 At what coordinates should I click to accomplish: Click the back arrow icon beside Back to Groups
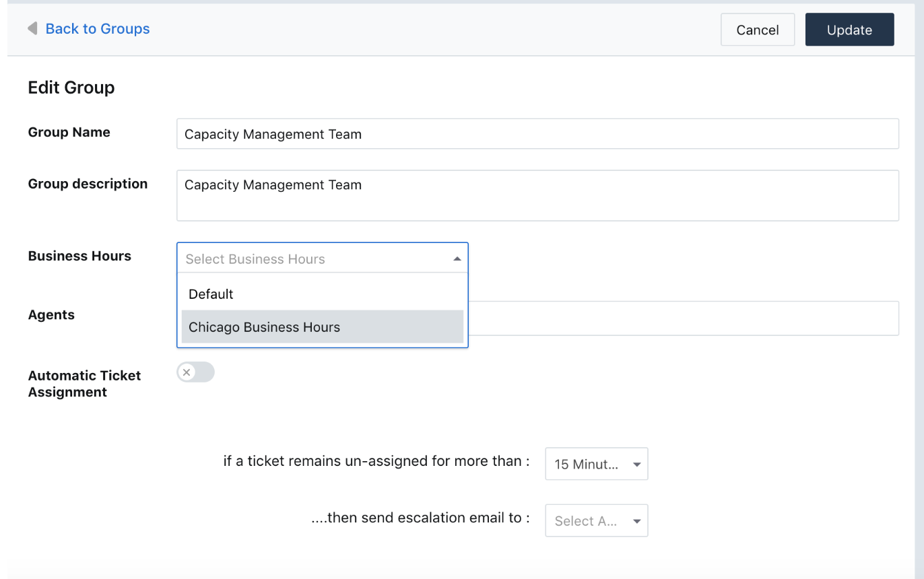(32, 29)
